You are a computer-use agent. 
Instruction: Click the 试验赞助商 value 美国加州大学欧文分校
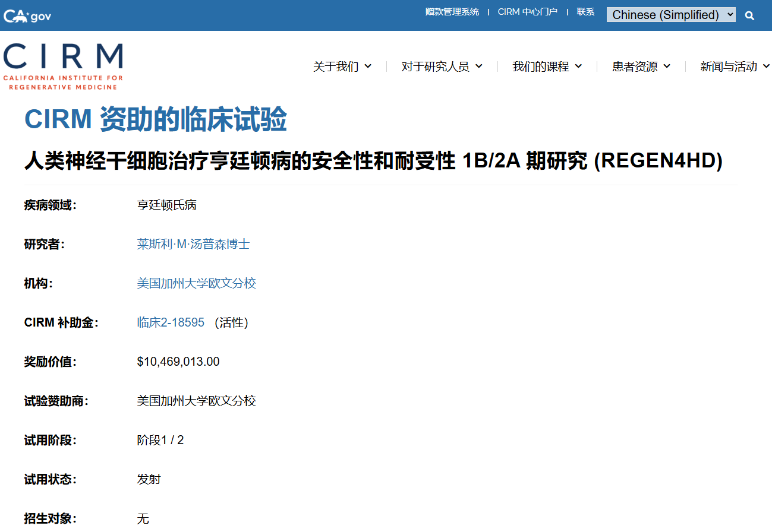[x=196, y=401]
